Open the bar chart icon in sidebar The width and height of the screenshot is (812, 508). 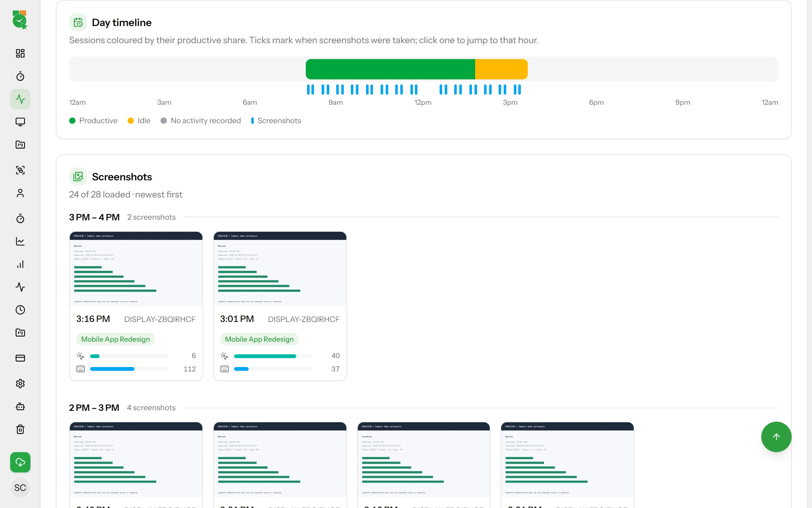pos(20,264)
